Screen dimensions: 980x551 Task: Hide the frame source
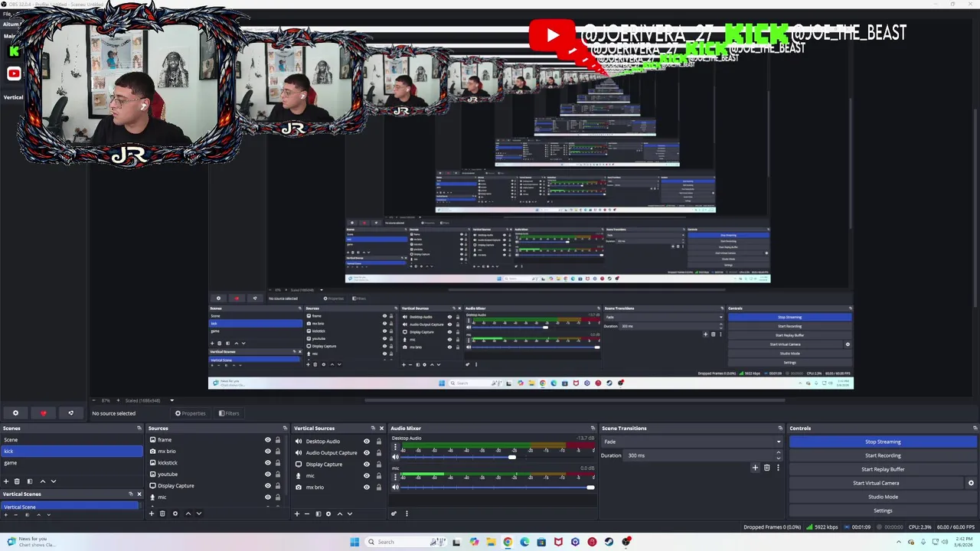(268, 440)
